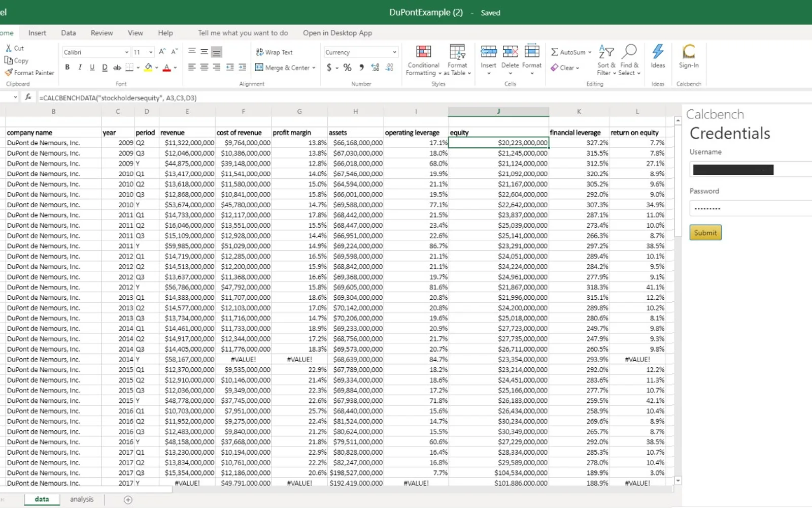Click the Password input field
Image resolution: width=812 pixels, height=508 pixels.
751,208
